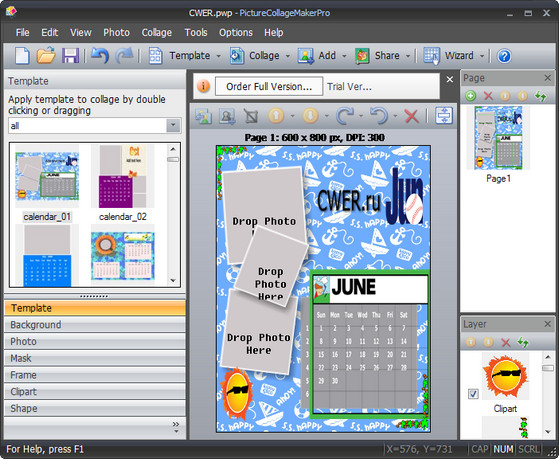The width and height of the screenshot is (559, 459).
Task: Open the Tools menu
Action: point(196,32)
